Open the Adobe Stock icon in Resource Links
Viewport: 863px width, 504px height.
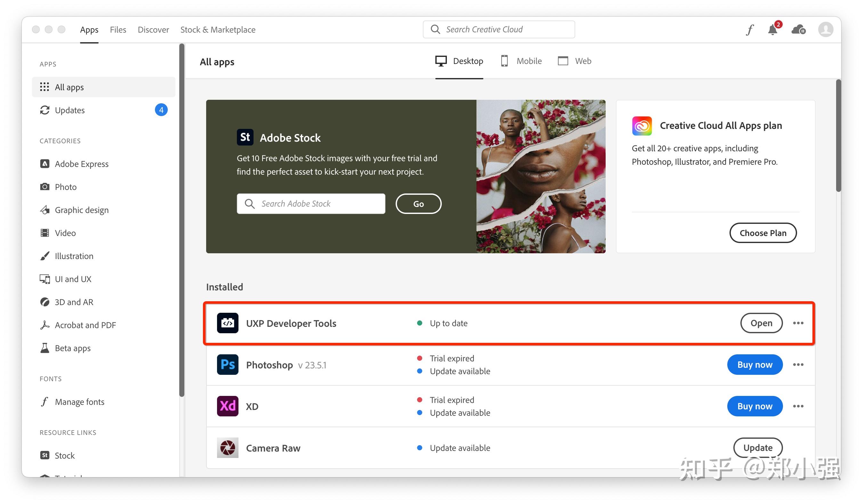click(44, 455)
